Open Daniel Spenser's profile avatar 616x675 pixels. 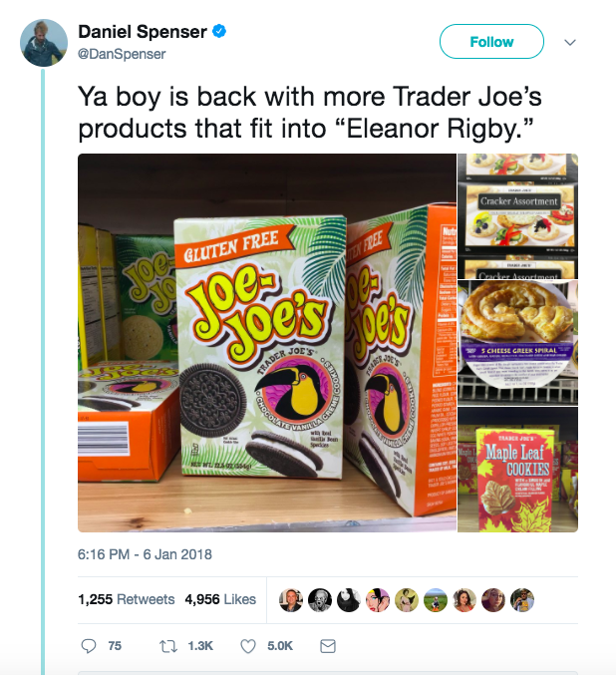tap(44, 43)
